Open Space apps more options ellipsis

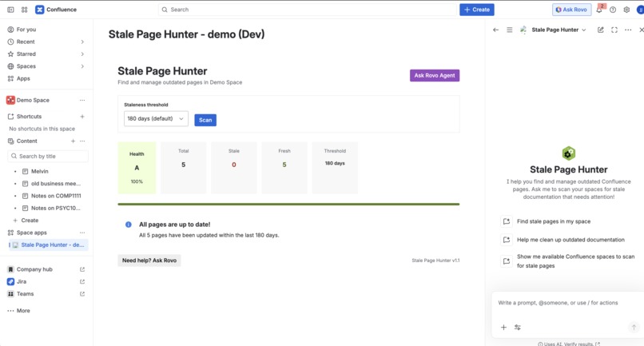coord(82,233)
